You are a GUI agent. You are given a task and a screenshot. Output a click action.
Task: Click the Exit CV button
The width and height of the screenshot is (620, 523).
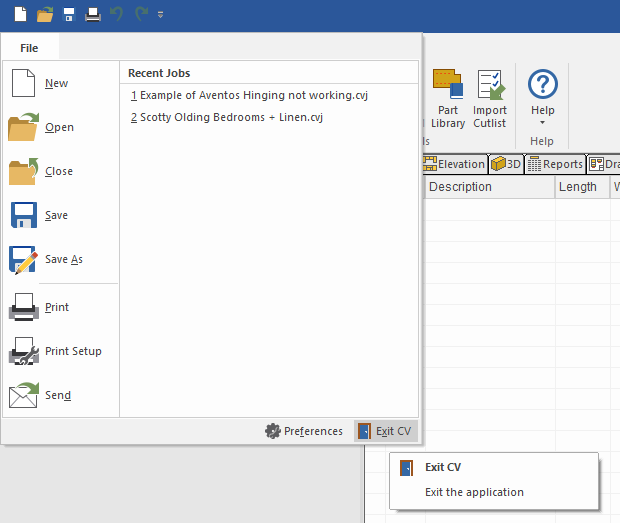coord(386,431)
